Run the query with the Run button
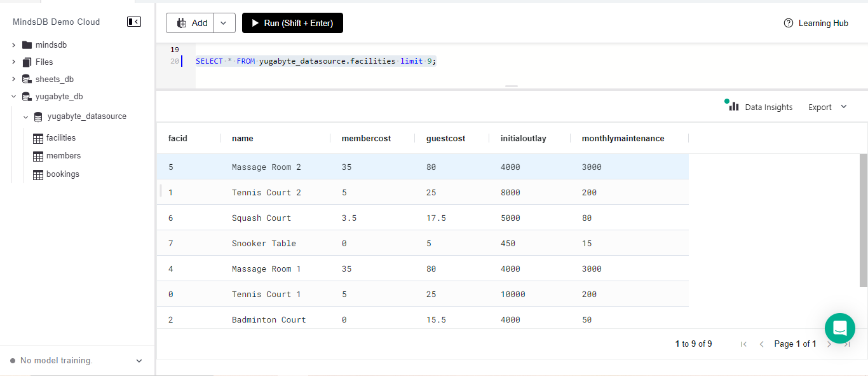The width and height of the screenshot is (868, 376). (292, 22)
